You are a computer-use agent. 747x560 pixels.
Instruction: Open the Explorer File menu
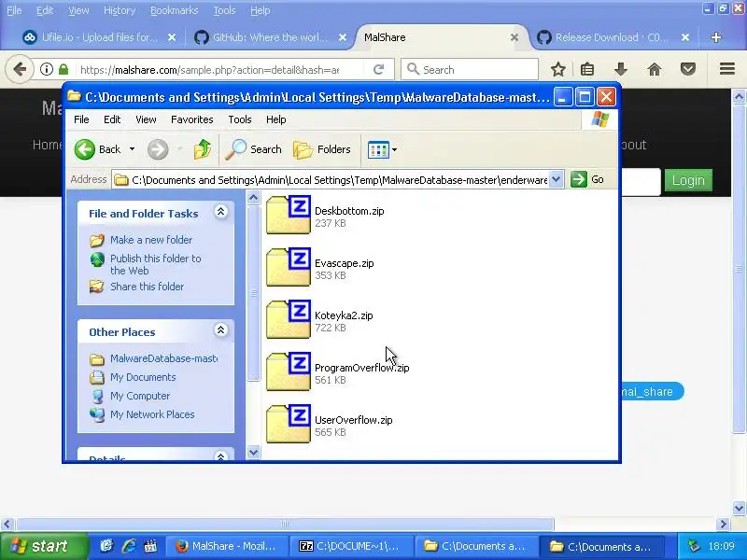[81, 119]
